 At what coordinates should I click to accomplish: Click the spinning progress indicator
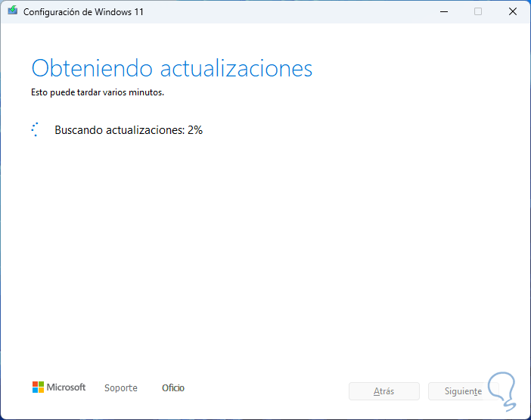35,129
